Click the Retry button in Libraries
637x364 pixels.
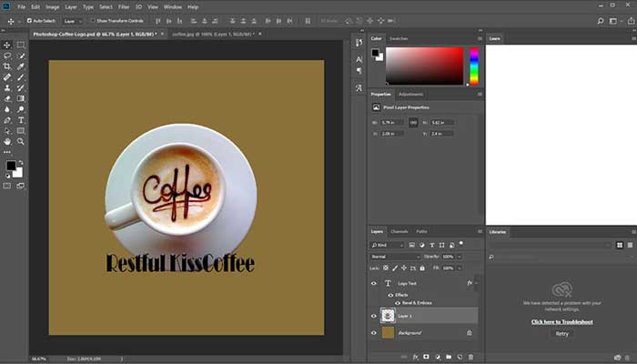(x=561, y=334)
